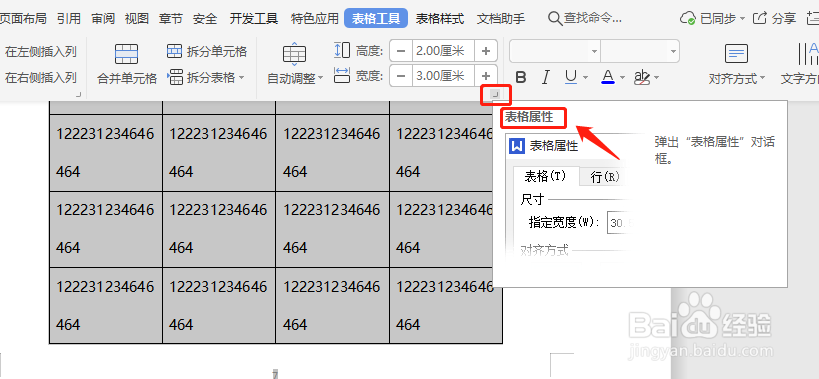Viewport: 819px width, 379px height.
Task: Switch to the Chapter (章节) tab
Action: pos(171,19)
